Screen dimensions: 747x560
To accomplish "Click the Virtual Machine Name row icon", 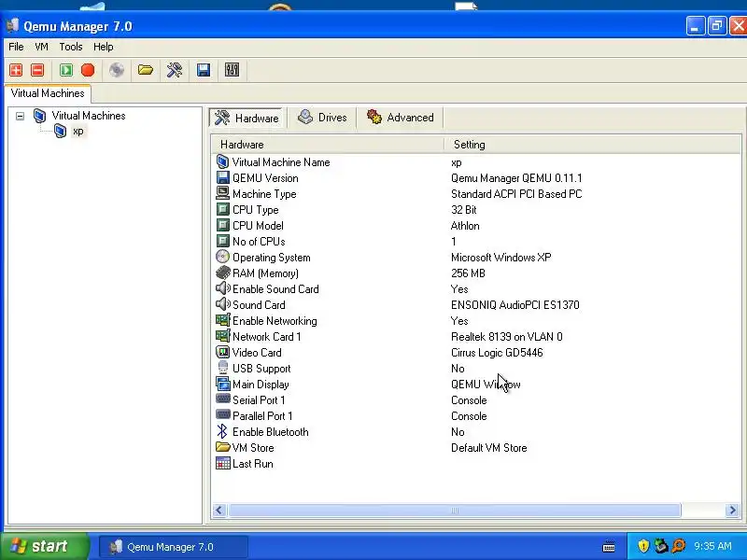I will (x=222, y=161).
